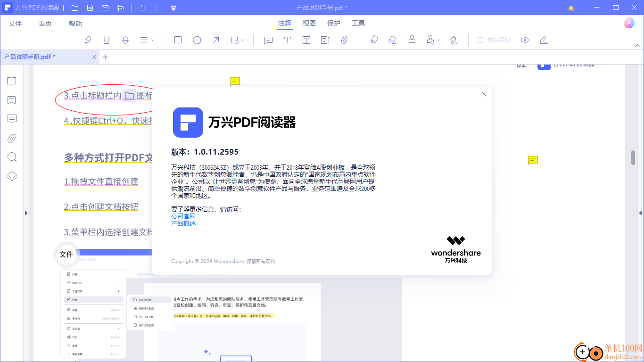The image size is (644, 362).
Task: Select the signature pen tool
Action: tap(454, 40)
